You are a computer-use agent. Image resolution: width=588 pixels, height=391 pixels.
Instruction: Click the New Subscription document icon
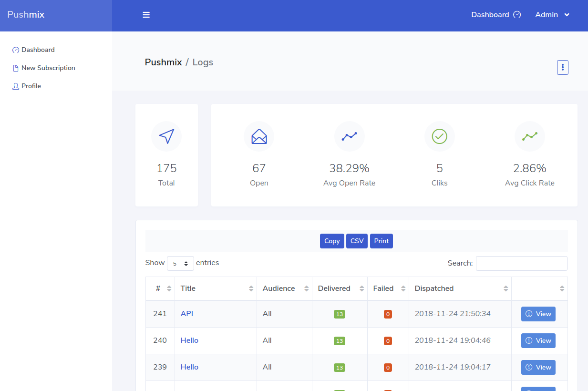16,68
